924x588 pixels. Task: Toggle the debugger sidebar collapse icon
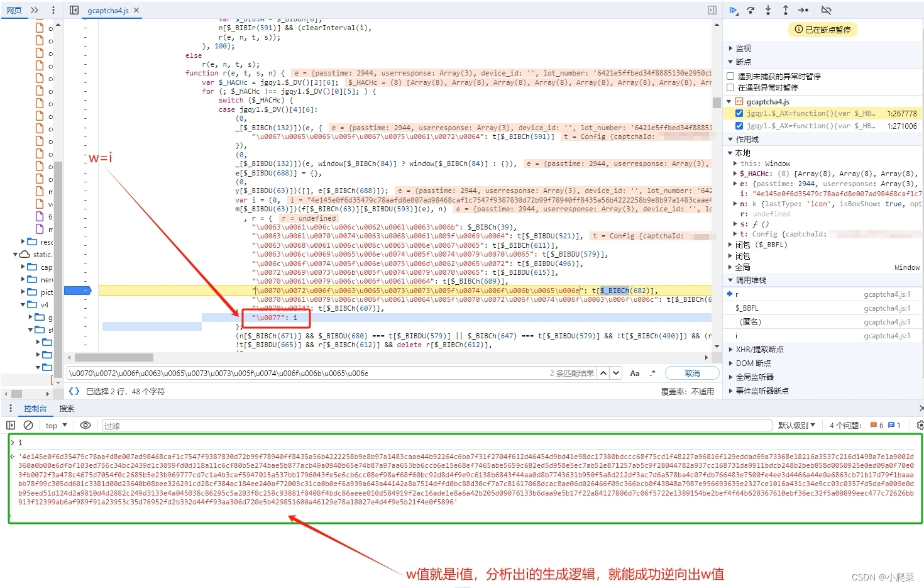tap(712, 10)
